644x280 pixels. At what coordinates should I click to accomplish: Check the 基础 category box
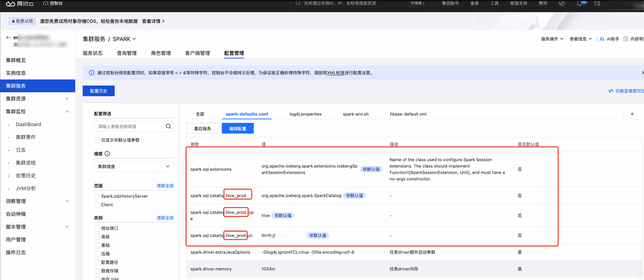pyautogui.click(x=97, y=245)
